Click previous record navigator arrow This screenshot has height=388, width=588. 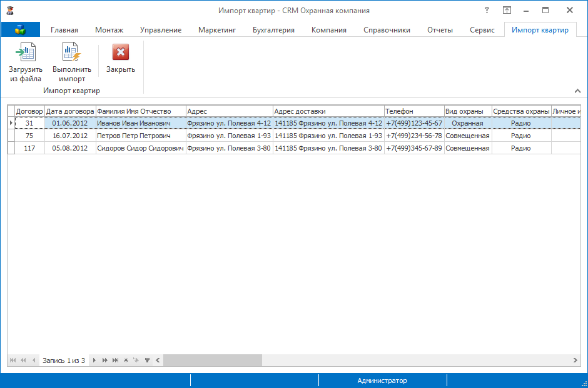34,361
